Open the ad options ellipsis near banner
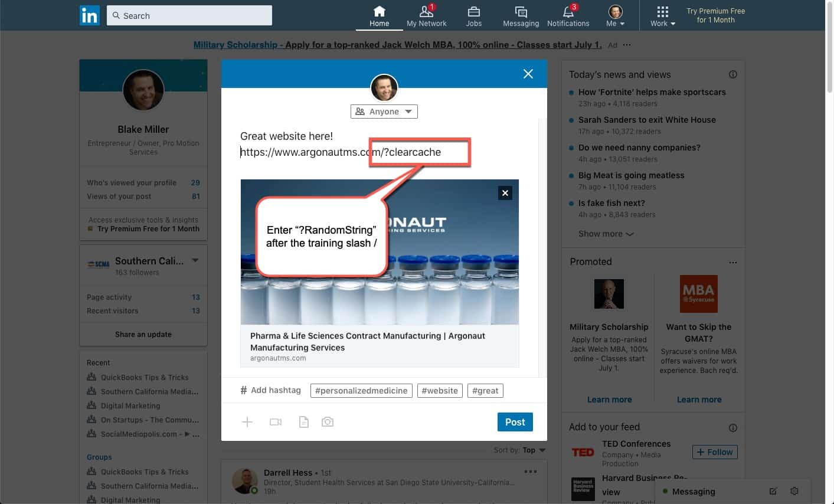The image size is (834, 504). point(627,45)
